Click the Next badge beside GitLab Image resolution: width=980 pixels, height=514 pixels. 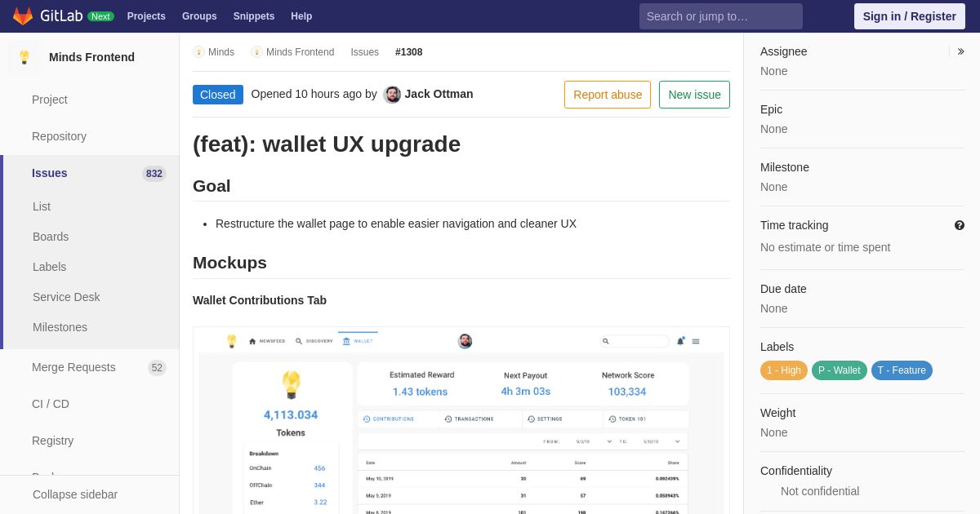click(x=100, y=16)
